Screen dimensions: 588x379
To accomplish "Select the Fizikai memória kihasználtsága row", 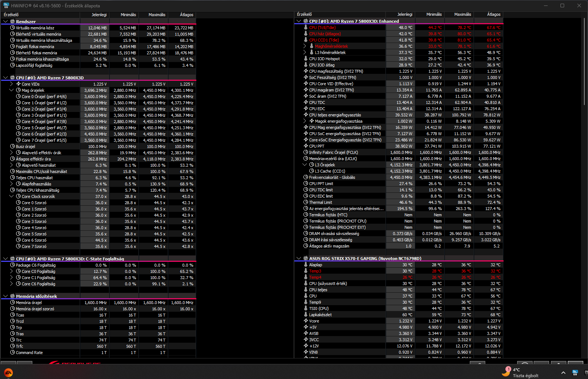I will (98, 59).
